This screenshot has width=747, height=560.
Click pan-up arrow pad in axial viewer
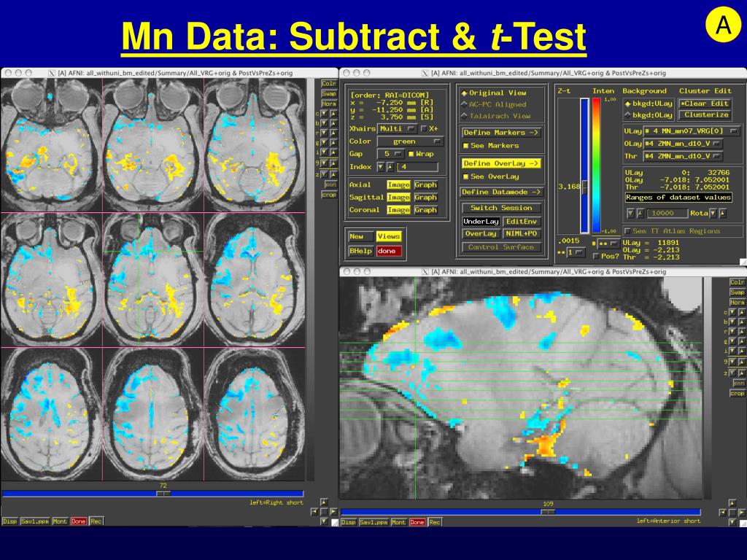pyautogui.click(x=324, y=502)
